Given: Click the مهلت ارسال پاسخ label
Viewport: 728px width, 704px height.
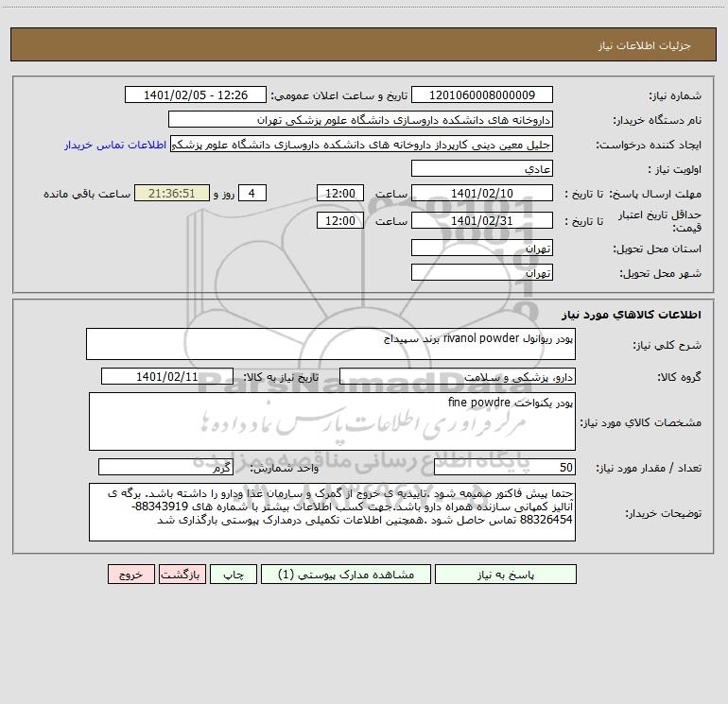Looking at the screenshot, I should [x=655, y=194].
